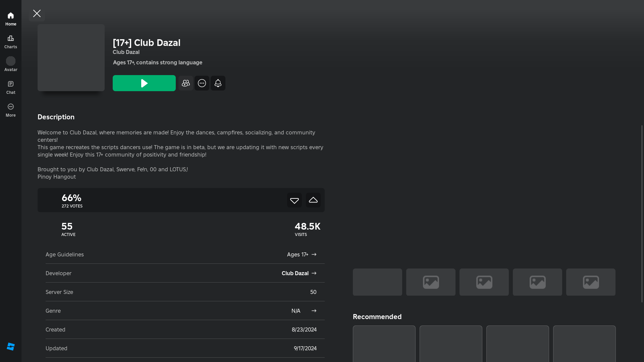644x362 pixels.
Task: Open the Chat sidebar icon
Action: 11,87
